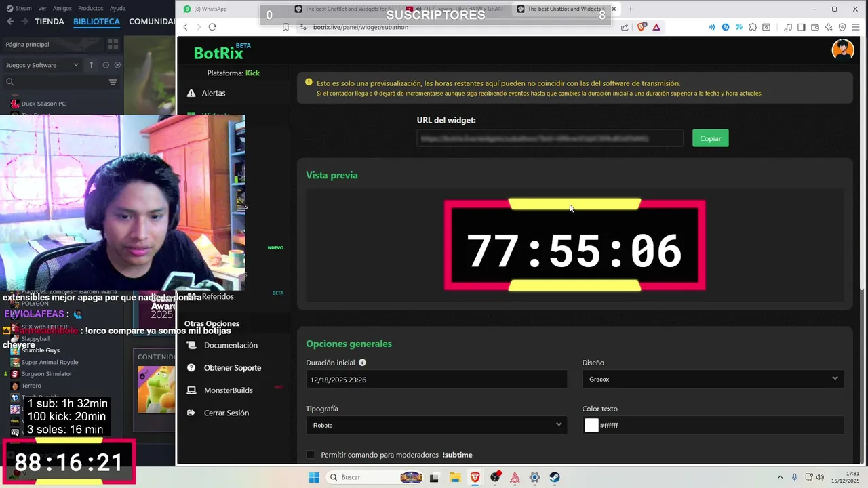Toggle the browser sidebar panel icon
Viewport: 868px width, 488px height.
click(802, 27)
